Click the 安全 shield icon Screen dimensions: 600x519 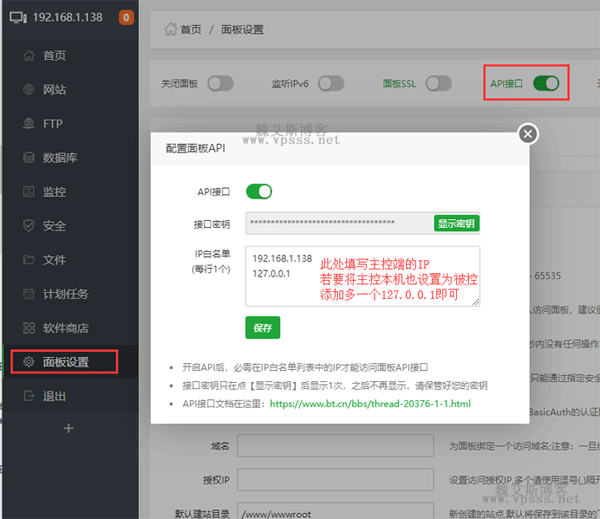coord(27,226)
